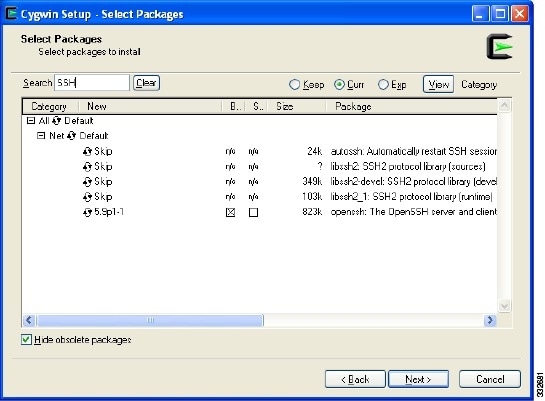Click the View button
This screenshot has width=545, height=401.
point(438,84)
